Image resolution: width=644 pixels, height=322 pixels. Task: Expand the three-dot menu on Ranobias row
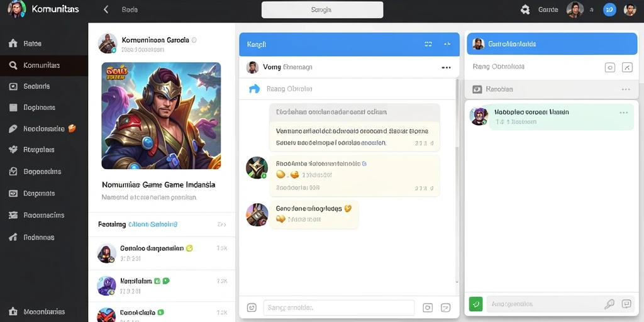[x=626, y=89]
